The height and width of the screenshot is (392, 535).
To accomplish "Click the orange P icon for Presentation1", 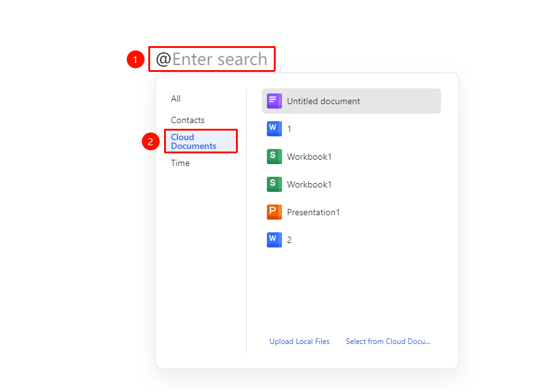I will click(274, 212).
